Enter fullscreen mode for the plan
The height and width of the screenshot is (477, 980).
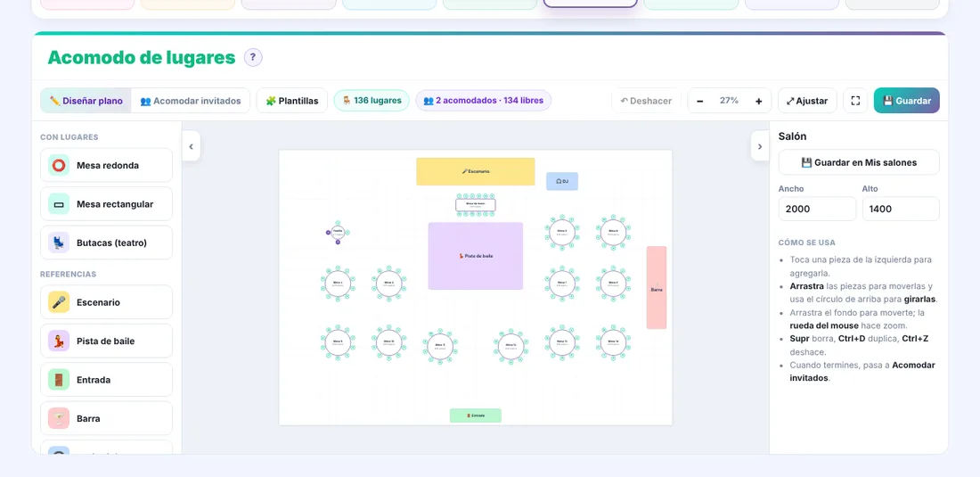855,101
